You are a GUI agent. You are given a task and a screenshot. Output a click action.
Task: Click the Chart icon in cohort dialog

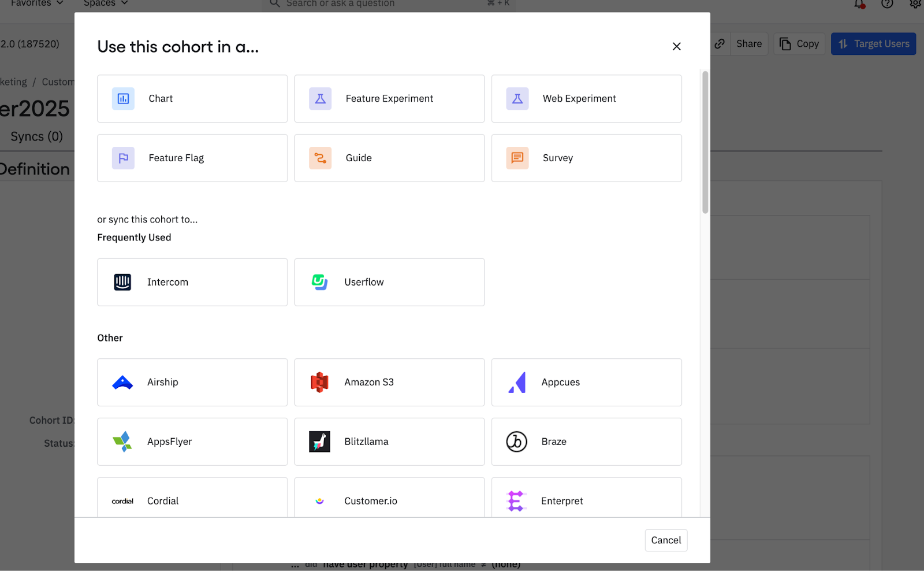[123, 99]
